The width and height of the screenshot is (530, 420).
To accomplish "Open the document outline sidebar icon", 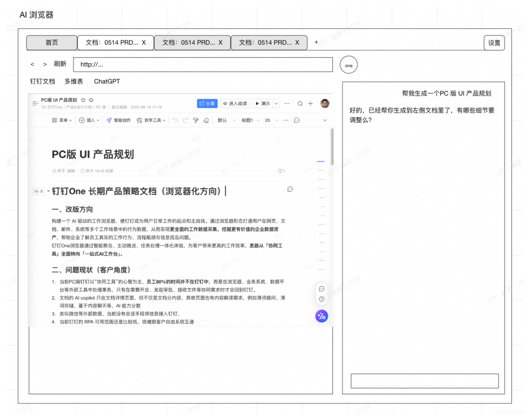I will pos(35,103).
